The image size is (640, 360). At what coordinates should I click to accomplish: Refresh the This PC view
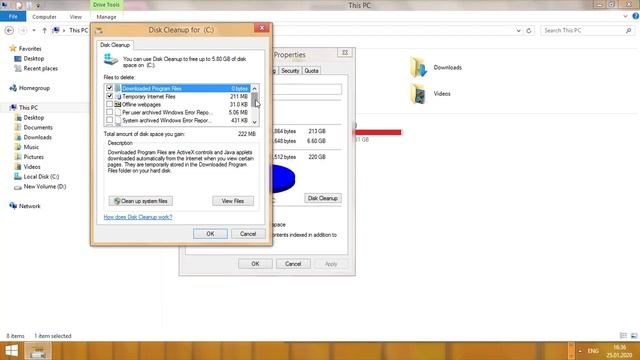click(x=529, y=31)
